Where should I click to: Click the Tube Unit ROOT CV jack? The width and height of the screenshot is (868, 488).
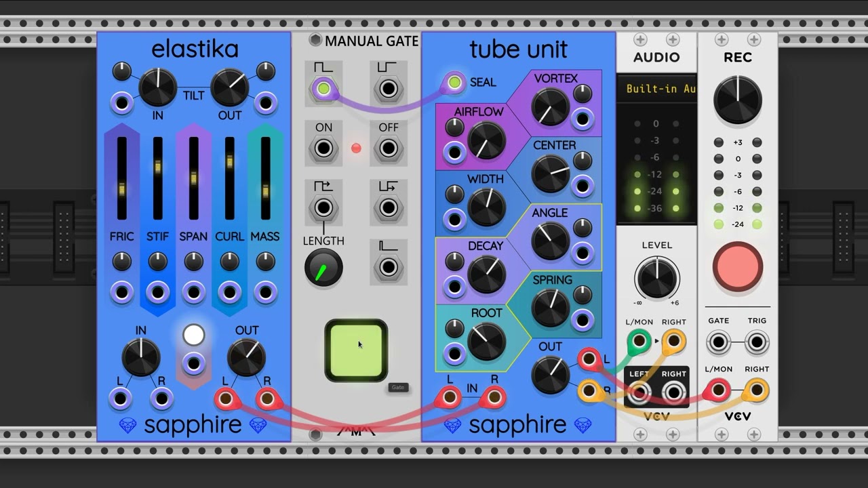455,353
